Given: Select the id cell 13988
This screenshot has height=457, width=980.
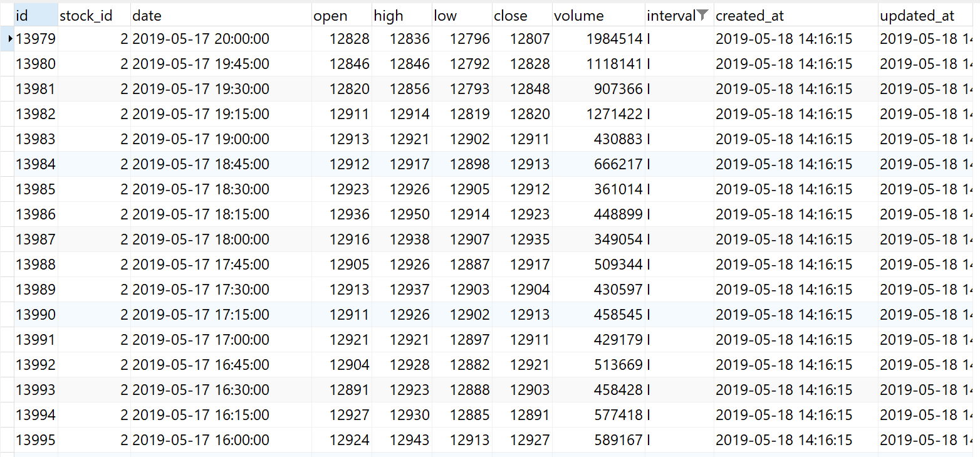Looking at the screenshot, I should [36, 265].
